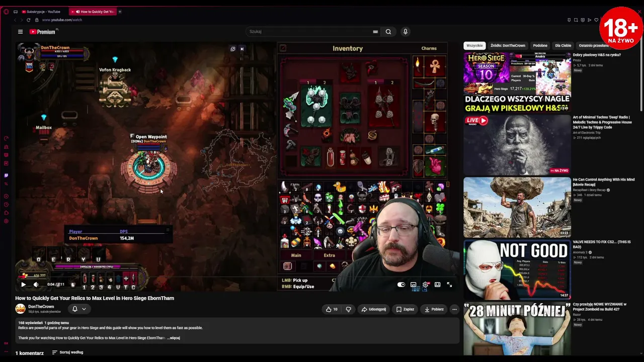Screen dimensions: 644x362
Task: Open DonTheCrown channel avatar
Action: click(x=20, y=309)
